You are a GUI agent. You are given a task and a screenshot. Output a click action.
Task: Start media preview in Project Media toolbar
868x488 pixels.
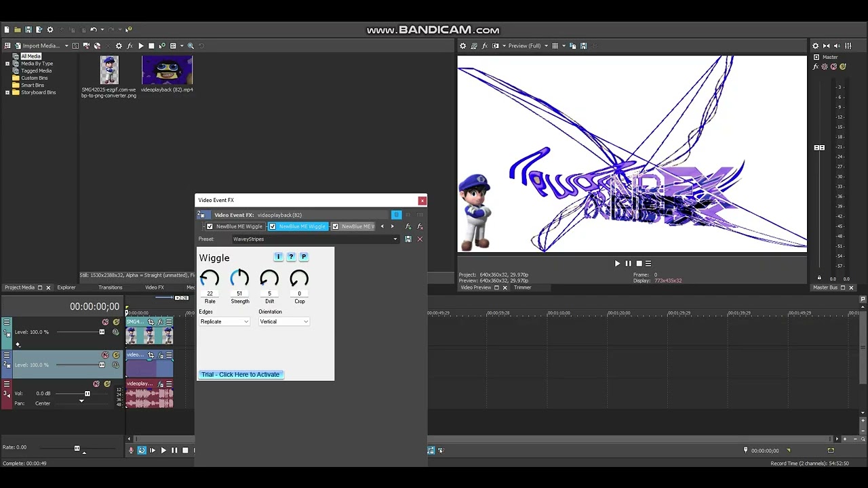tap(140, 46)
